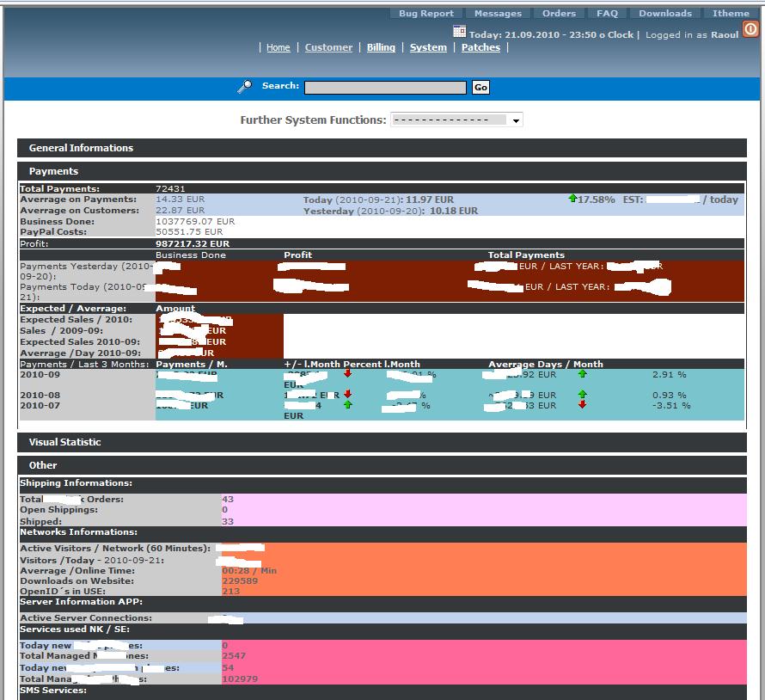Expand the Visual Statistic section header

[x=65, y=442]
